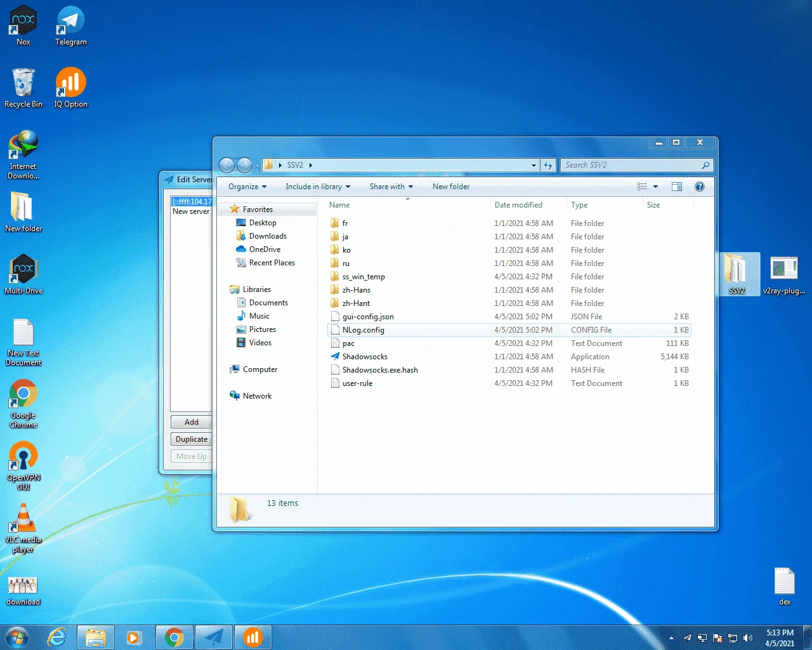Viewport: 812px width, 650px height.
Task: Select Internet Download Manager desktop icon
Action: tap(23, 154)
